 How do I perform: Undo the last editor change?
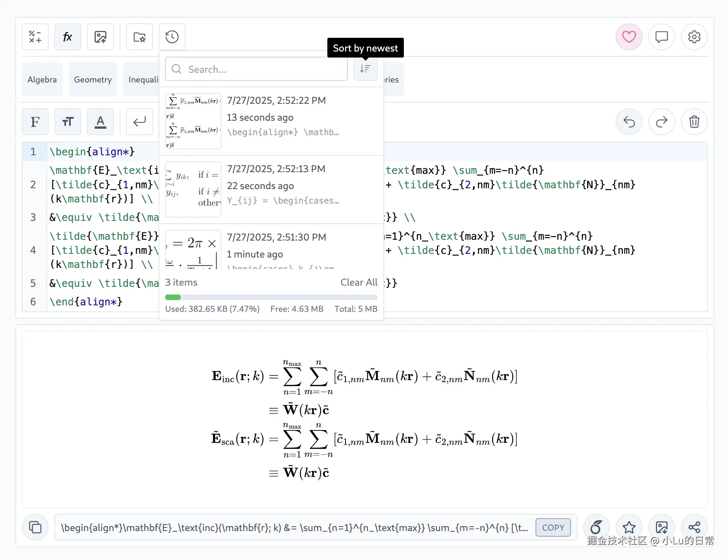pos(629,121)
